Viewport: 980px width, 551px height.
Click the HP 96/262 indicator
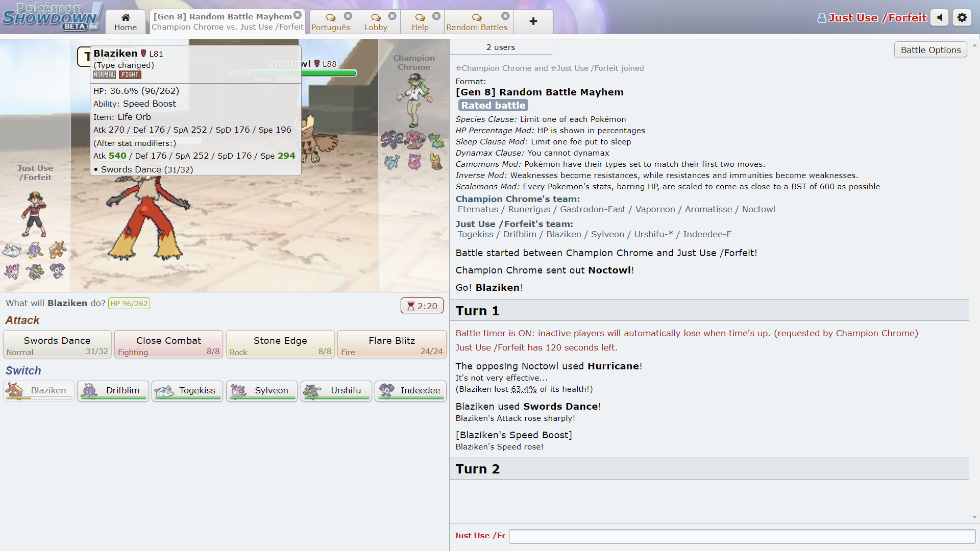(129, 304)
